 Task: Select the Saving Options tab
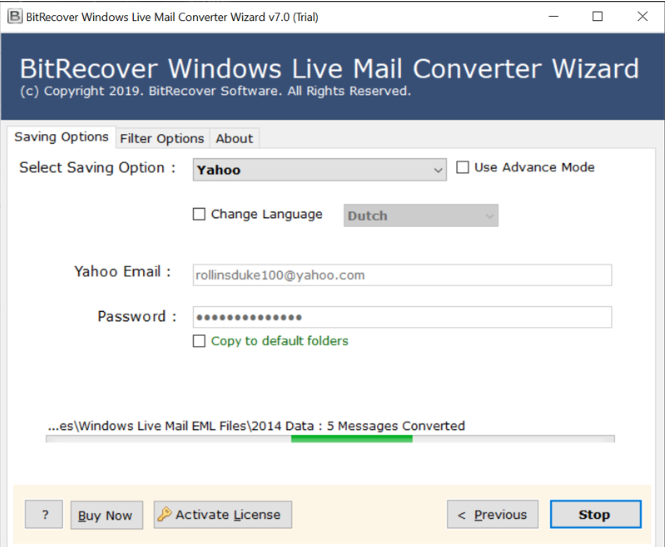tap(61, 138)
